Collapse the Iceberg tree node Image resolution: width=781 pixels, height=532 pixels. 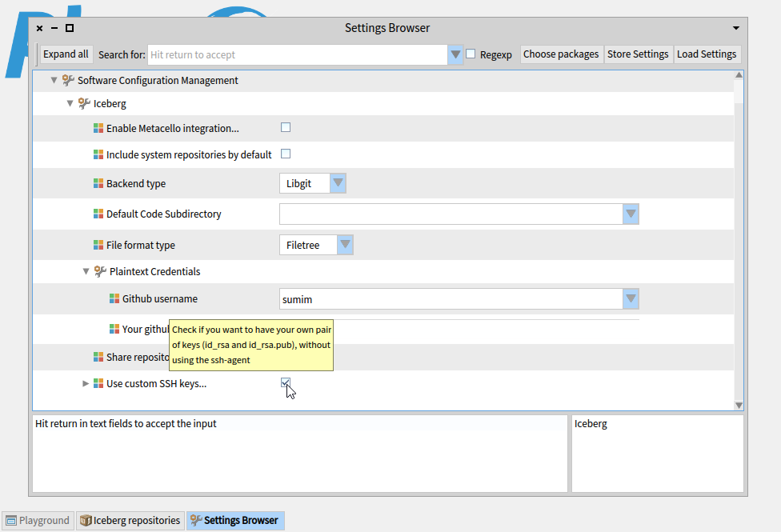70,104
